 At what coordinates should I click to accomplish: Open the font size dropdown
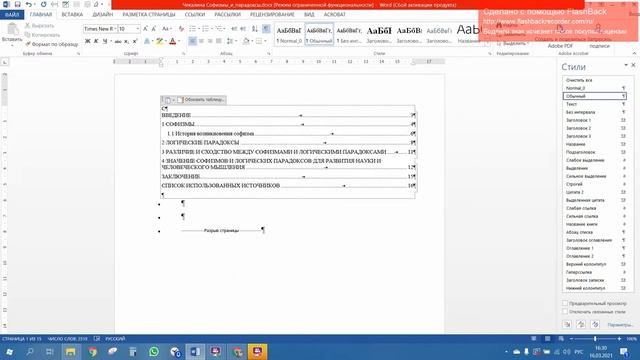point(138,29)
